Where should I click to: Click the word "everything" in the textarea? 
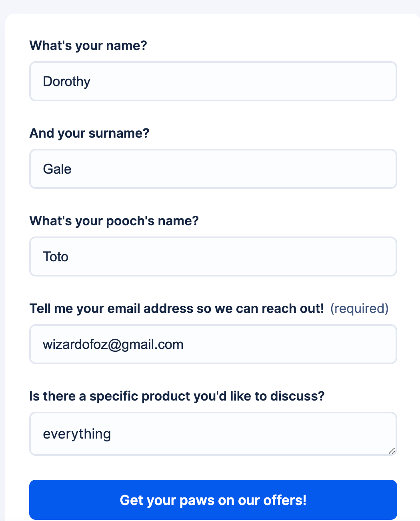[77, 434]
